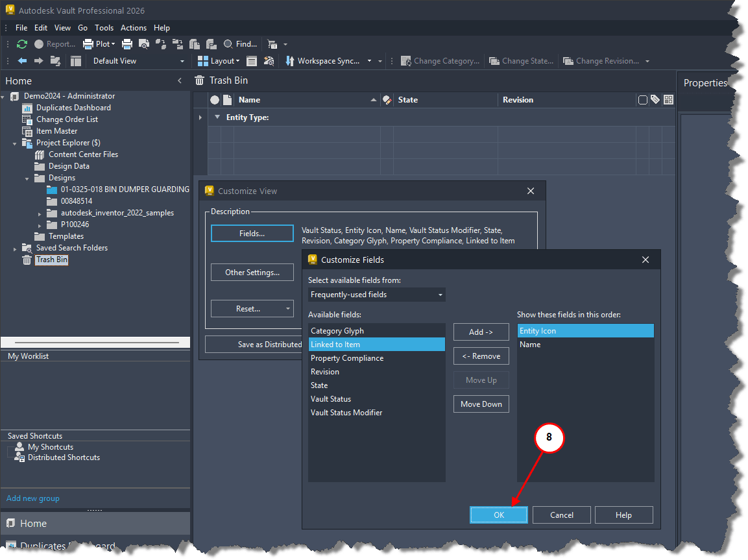Viewport: 748px width, 560px height.
Task: Click the Change Revision toolbar button
Action: [601, 61]
